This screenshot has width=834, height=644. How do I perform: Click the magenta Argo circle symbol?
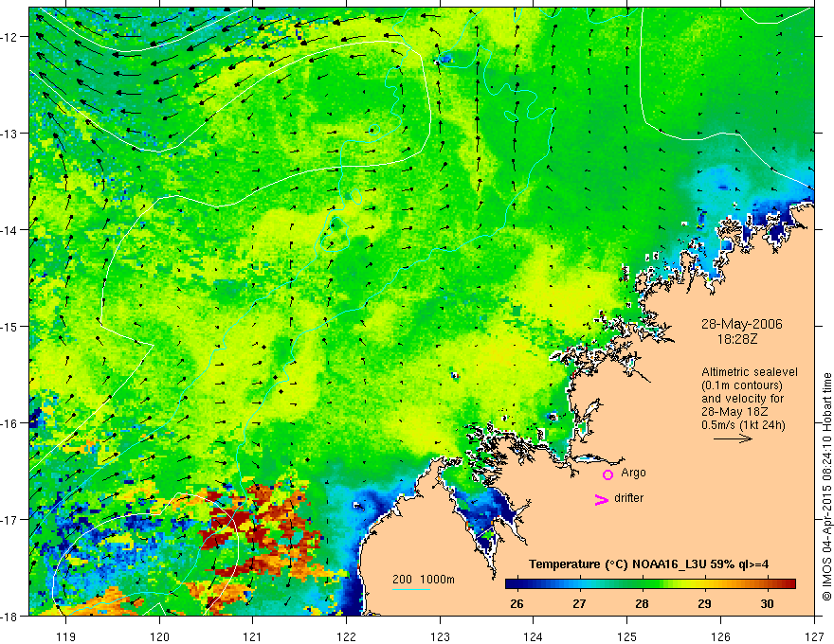(607, 474)
